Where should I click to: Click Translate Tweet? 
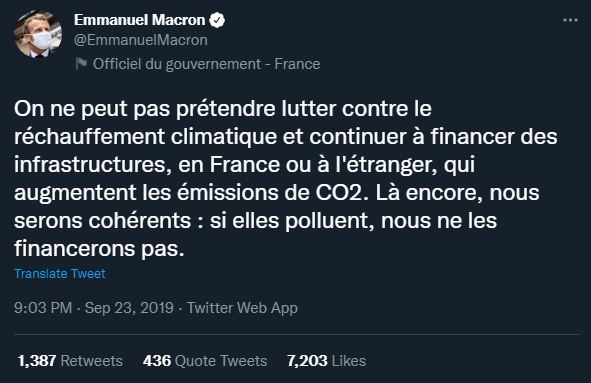[x=60, y=273]
